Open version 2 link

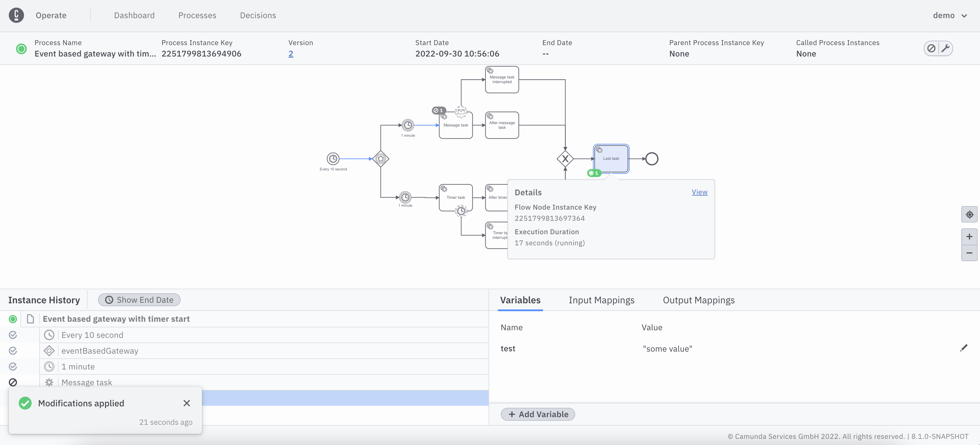(291, 54)
